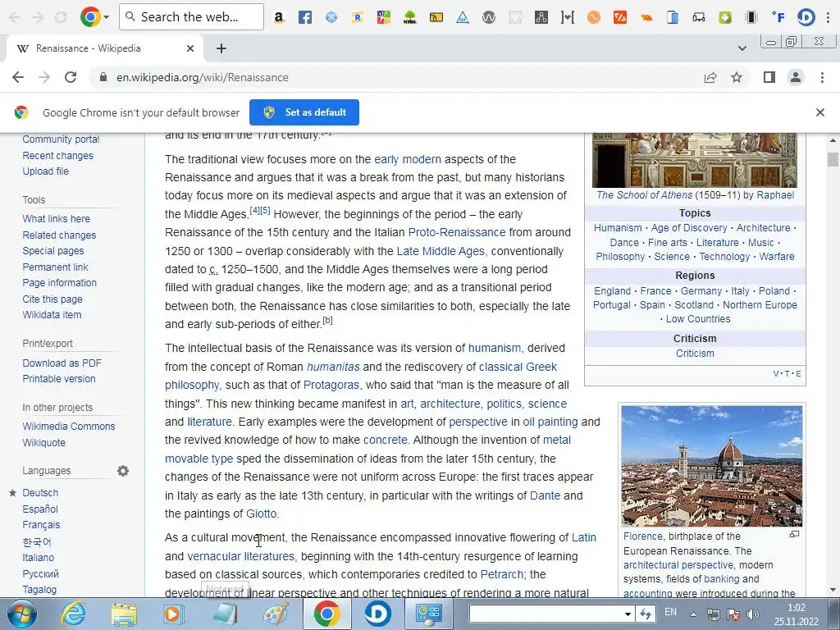The image size is (840, 630).
Task: Click the page scrollbar down arrow
Action: point(833,590)
